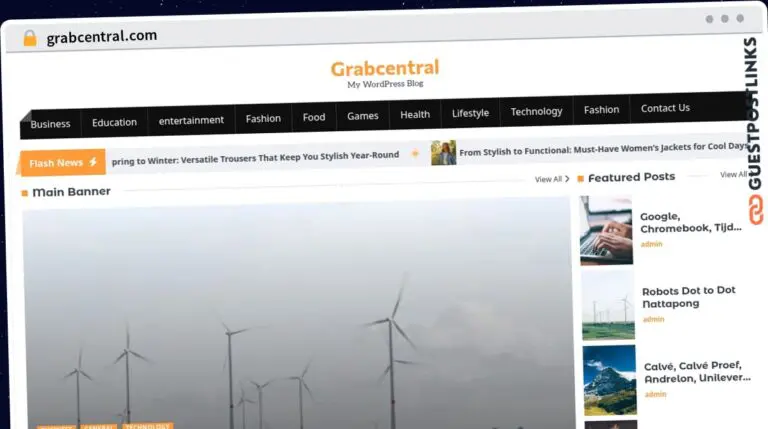Click the padlock icon in address bar
This screenshot has width=768, height=429.
pyautogui.click(x=30, y=38)
